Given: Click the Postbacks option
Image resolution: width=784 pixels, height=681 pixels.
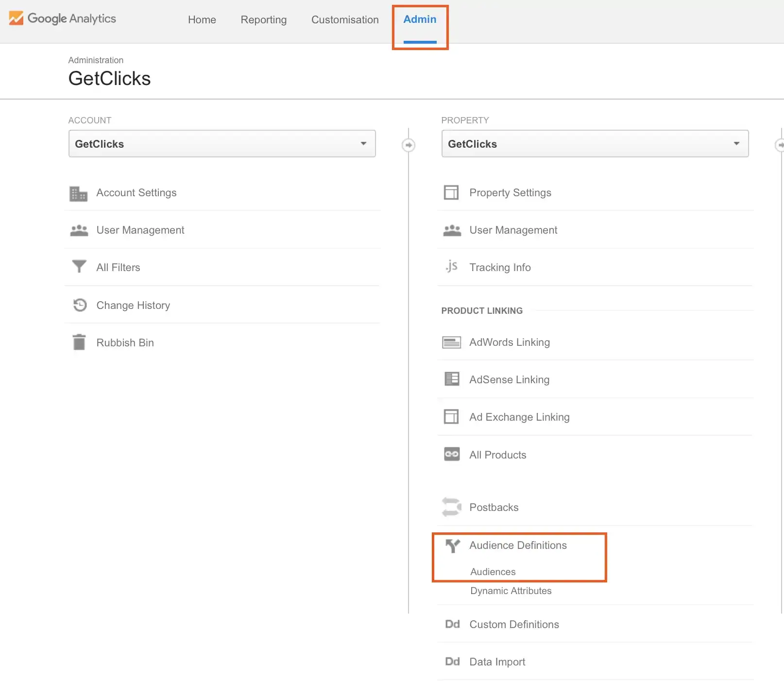Looking at the screenshot, I should [494, 507].
